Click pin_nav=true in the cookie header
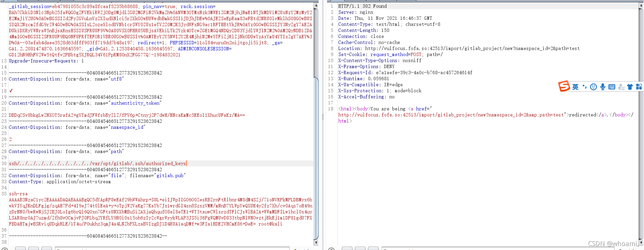The width and height of the screenshot is (644, 250). pos(159,6)
